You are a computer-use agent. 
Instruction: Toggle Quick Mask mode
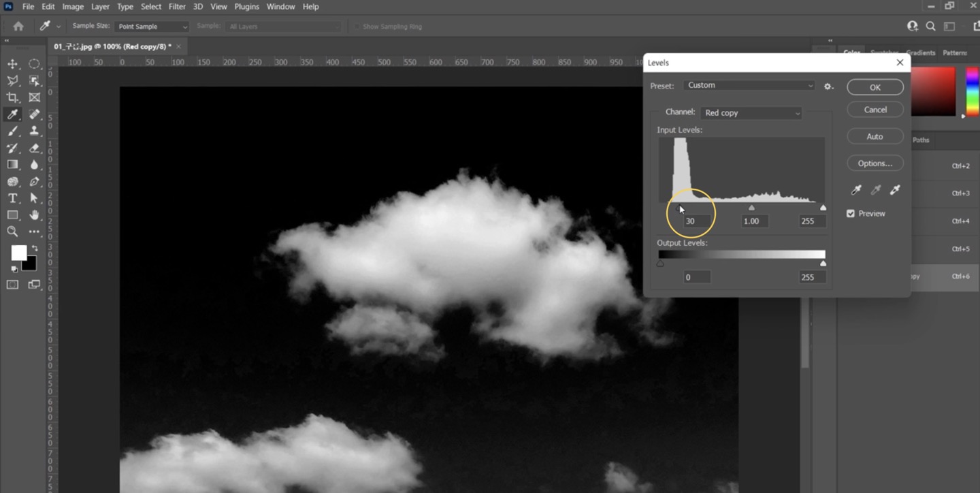[12, 285]
